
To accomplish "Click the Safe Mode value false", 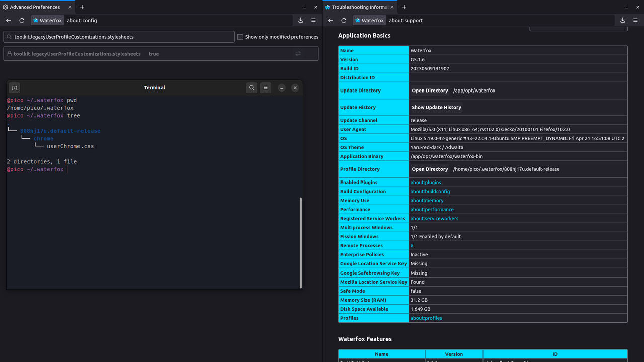I will point(416,291).
